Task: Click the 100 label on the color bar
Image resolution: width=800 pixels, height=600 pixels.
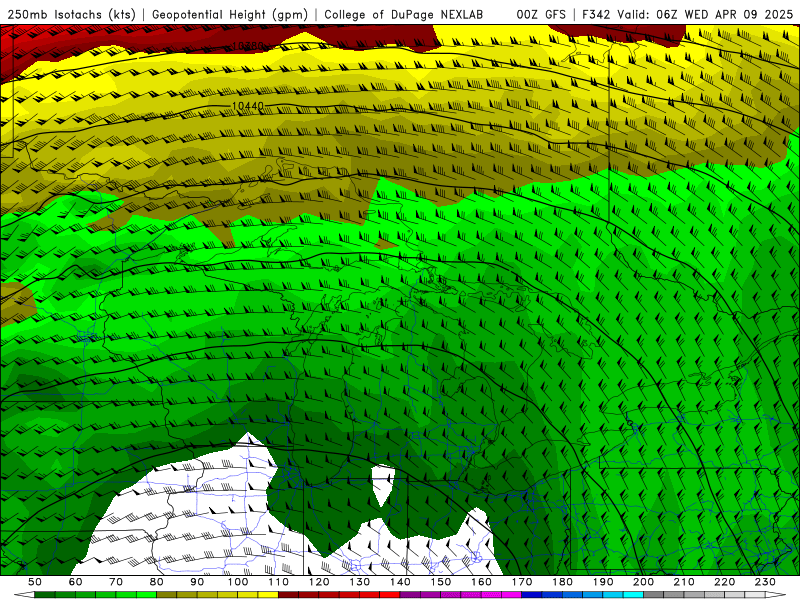Action: 238,582
